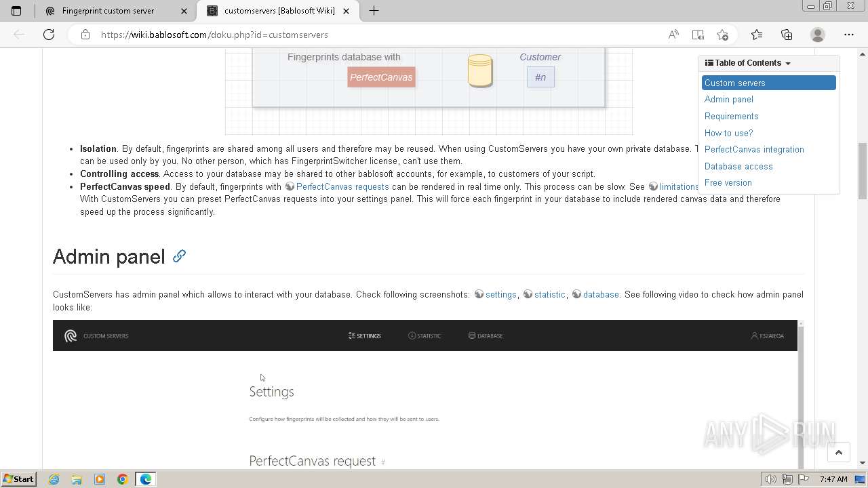868x488 pixels.
Task: Refresh the current page
Action: coord(49,35)
